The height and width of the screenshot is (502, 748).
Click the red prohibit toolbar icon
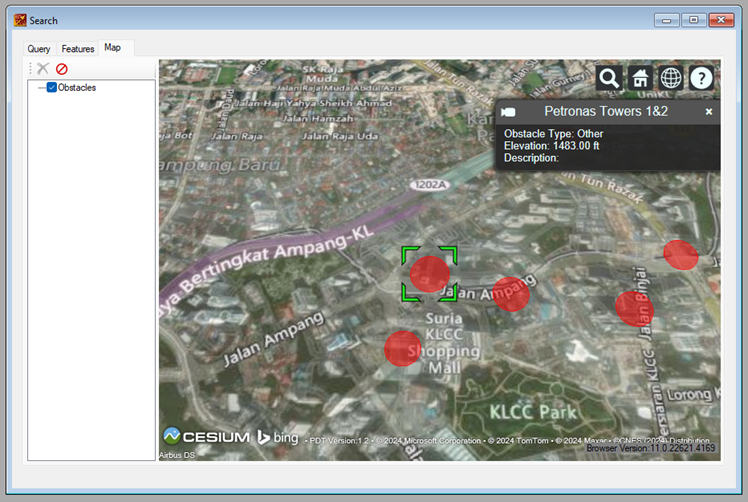(62, 69)
